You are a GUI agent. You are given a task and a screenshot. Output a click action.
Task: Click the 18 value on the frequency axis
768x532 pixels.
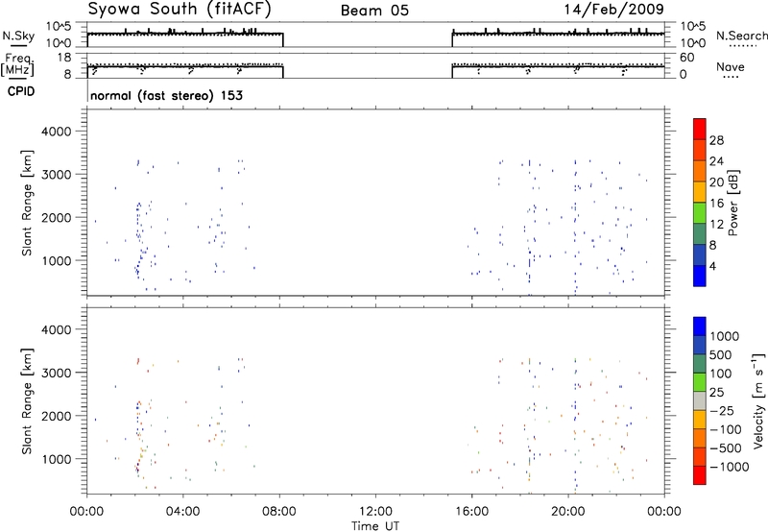tap(64, 58)
